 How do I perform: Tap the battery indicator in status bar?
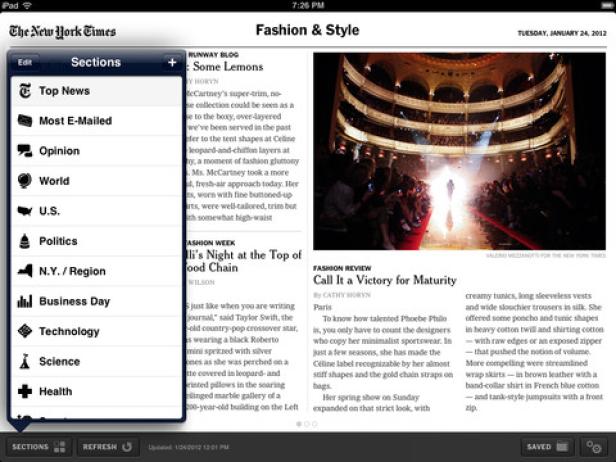click(x=607, y=5)
